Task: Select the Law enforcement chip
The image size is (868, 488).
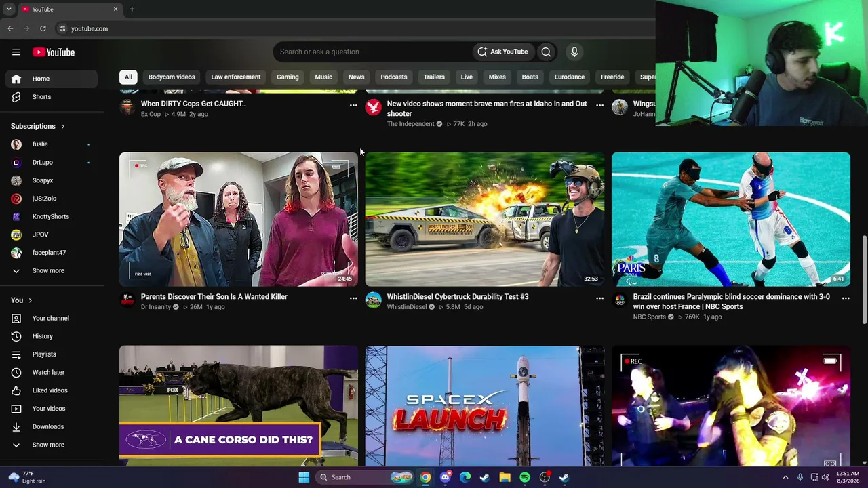Action: coord(236,77)
